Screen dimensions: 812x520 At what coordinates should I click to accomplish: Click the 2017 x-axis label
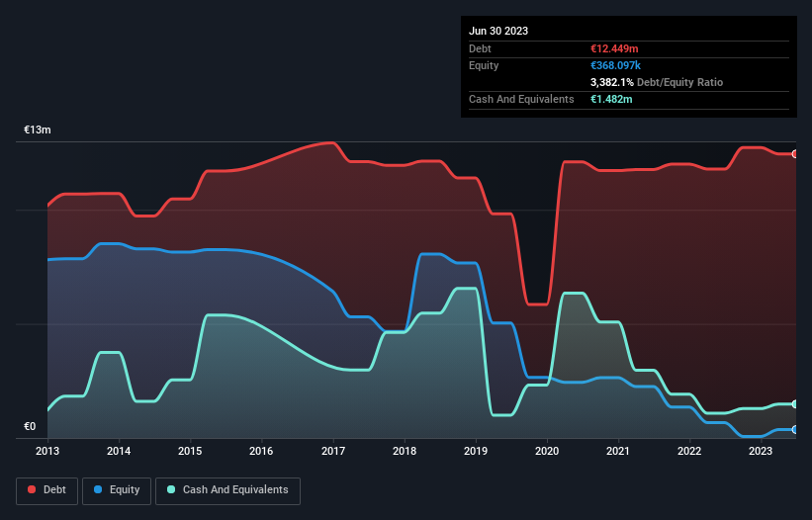point(333,451)
